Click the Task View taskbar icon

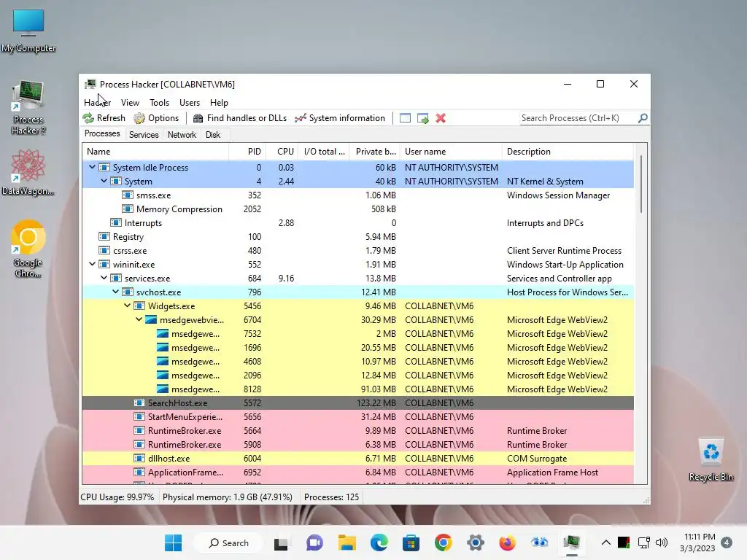[x=281, y=542]
